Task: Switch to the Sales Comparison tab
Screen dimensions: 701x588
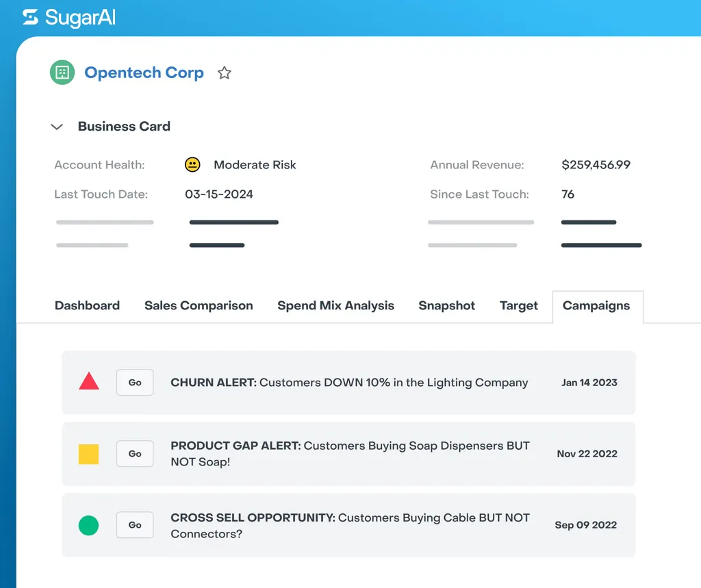Action: pyautogui.click(x=199, y=306)
